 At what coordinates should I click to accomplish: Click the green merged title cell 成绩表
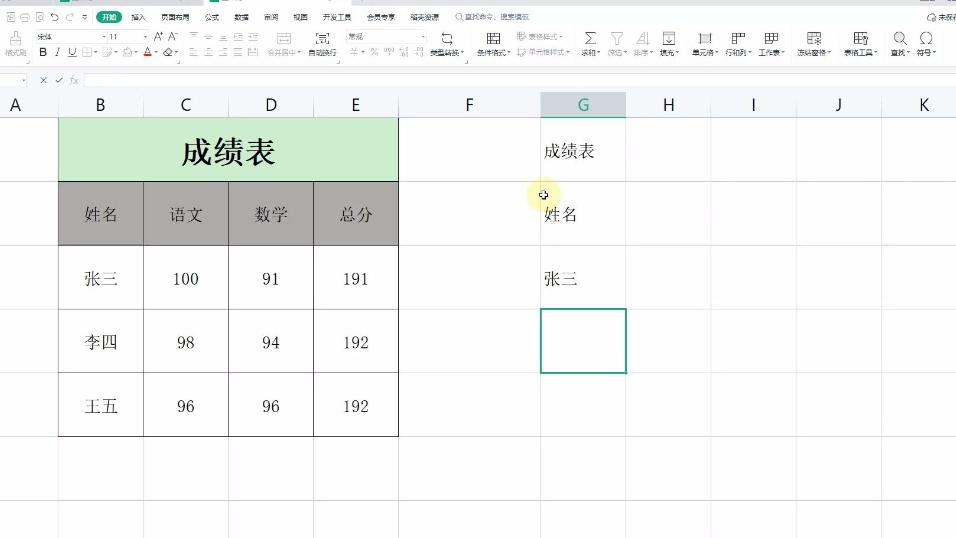pyautogui.click(x=228, y=150)
